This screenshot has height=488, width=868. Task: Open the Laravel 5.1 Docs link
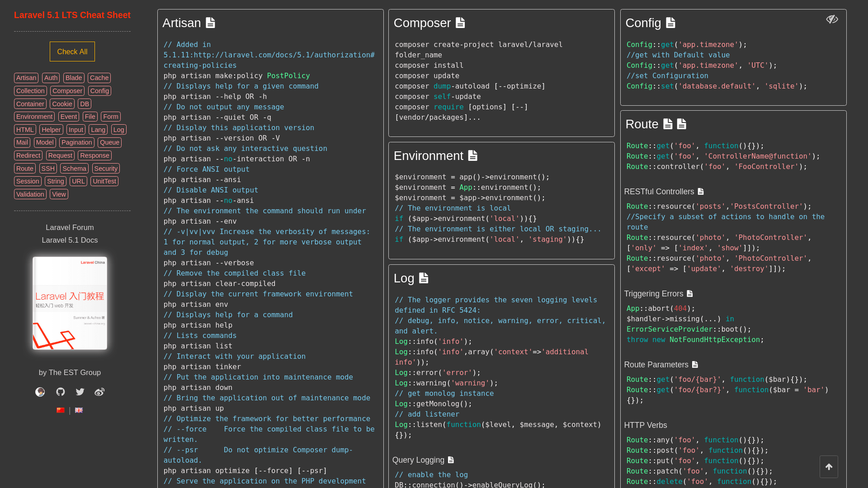(70, 240)
